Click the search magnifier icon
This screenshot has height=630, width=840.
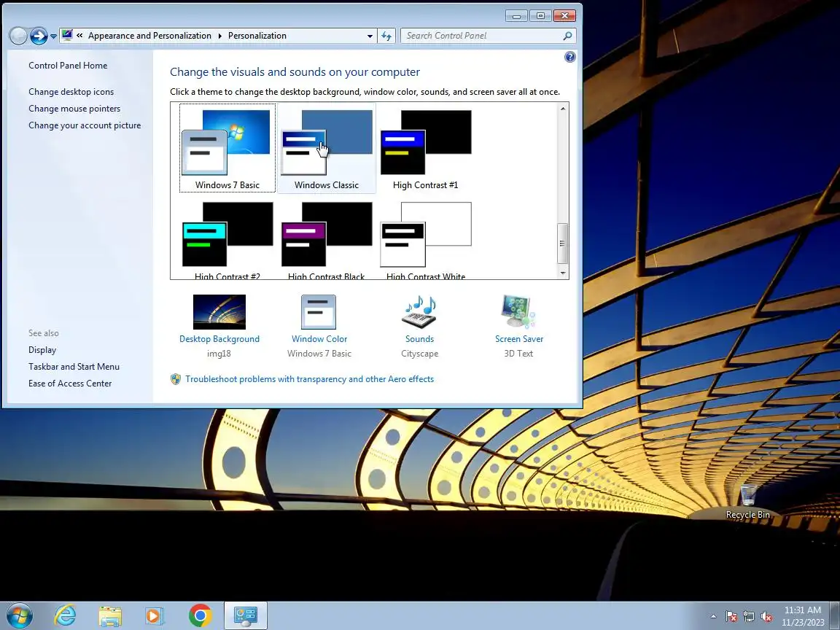pos(567,36)
